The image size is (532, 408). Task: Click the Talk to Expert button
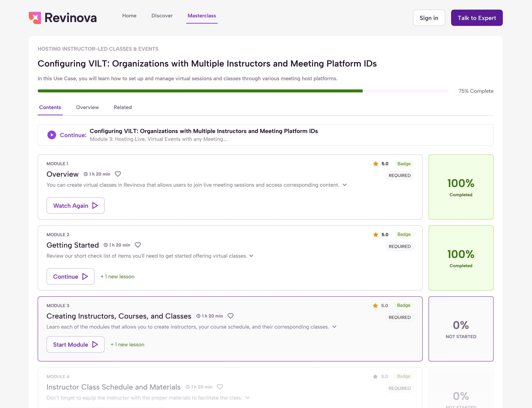pyautogui.click(x=477, y=18)
